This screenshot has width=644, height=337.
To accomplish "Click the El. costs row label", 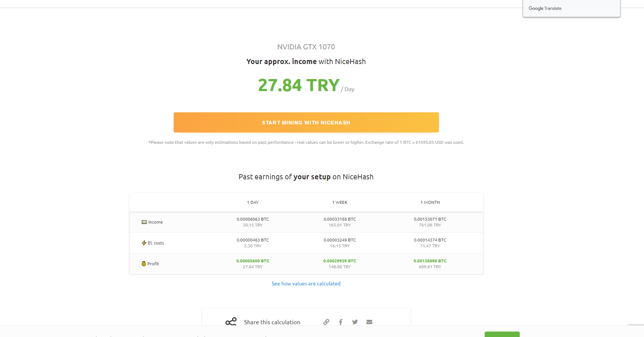I will coord(156,243).
